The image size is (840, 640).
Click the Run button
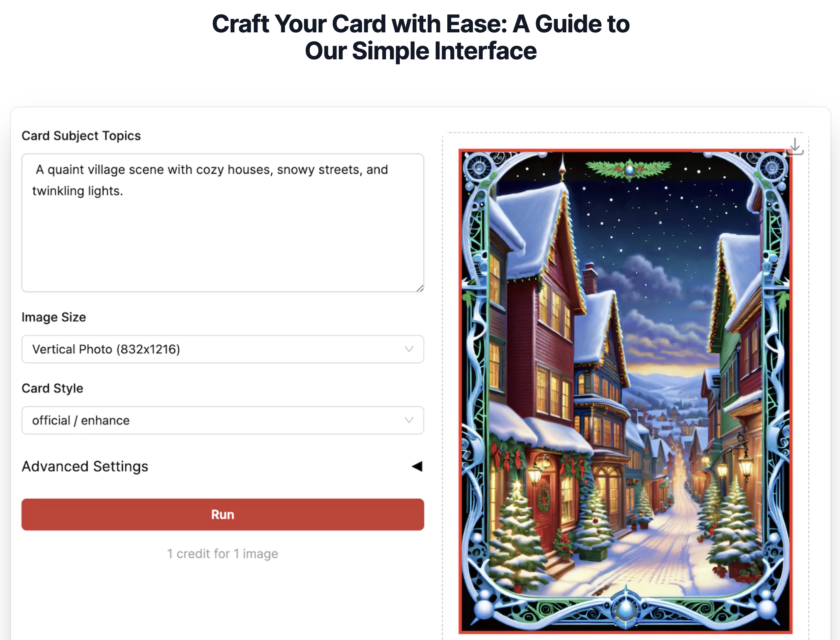point(223,514)
